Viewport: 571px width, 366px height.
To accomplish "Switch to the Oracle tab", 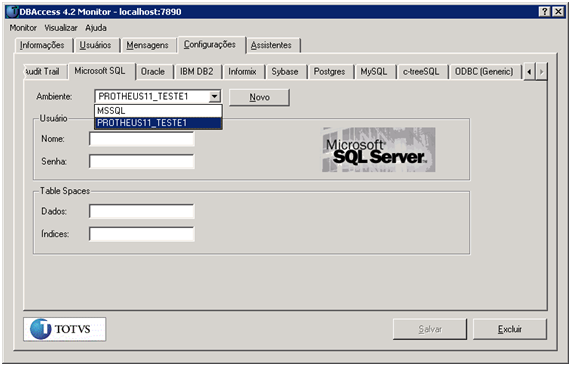I will click(x=153, y=71).
